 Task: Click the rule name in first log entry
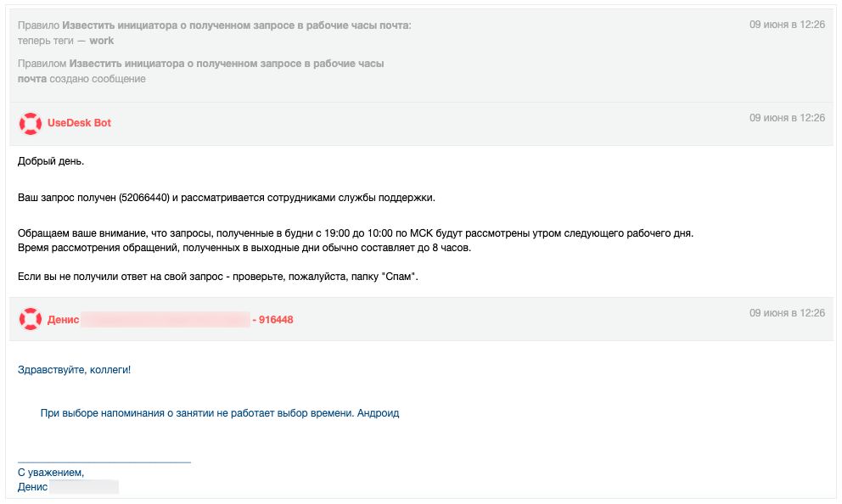coord(236,25)
